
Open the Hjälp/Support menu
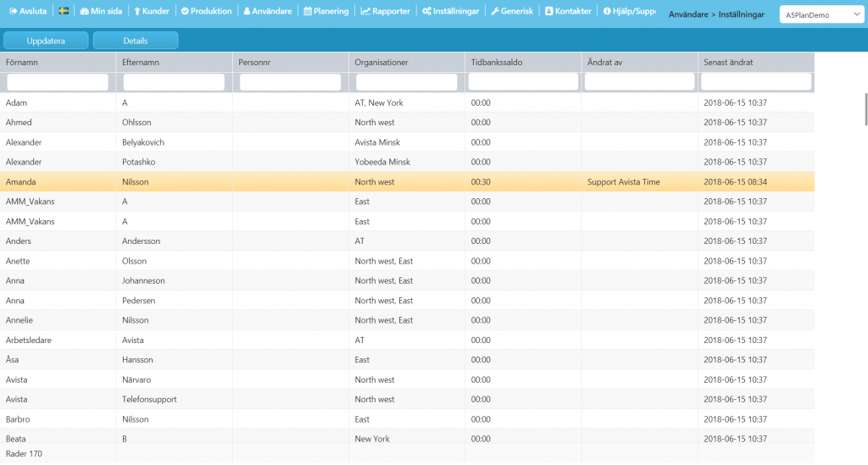point(630,11)
